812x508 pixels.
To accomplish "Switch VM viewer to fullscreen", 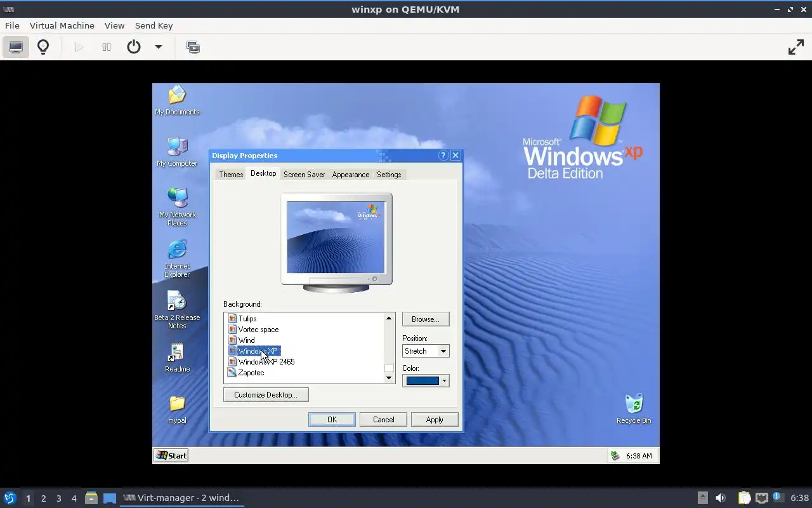I will (796, 47).
